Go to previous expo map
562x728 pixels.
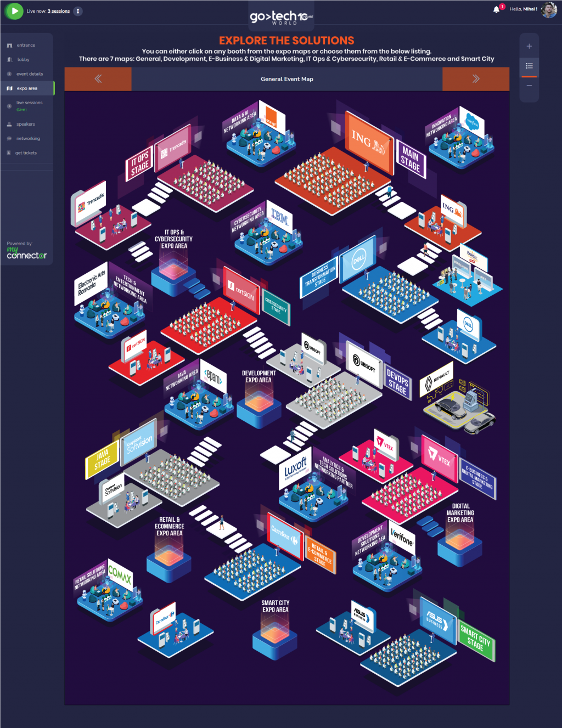[x=98, y=79]
